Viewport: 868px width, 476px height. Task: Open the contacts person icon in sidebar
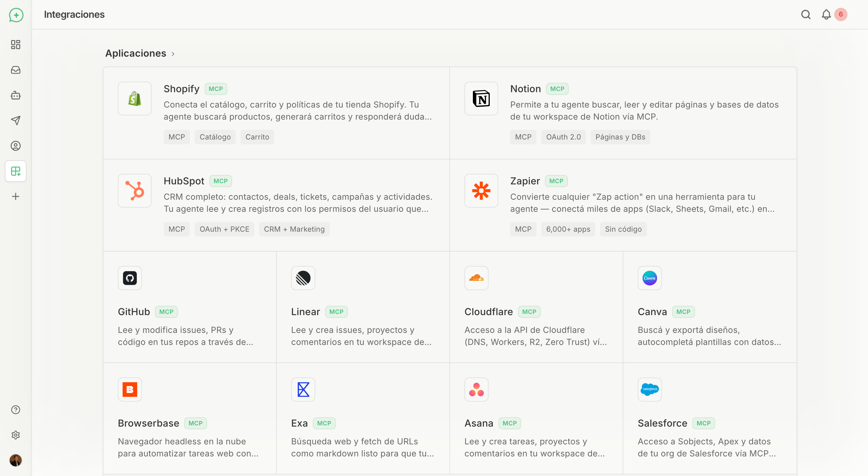[x=15, y=146]
